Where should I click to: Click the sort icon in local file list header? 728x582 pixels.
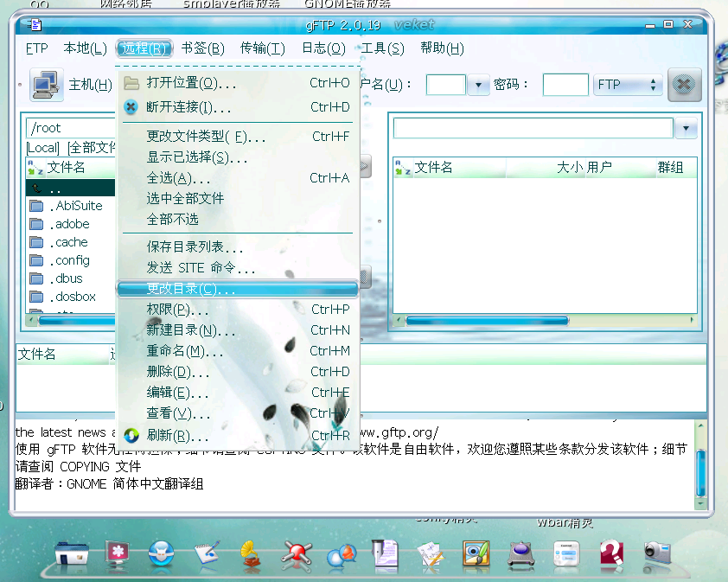35,168
